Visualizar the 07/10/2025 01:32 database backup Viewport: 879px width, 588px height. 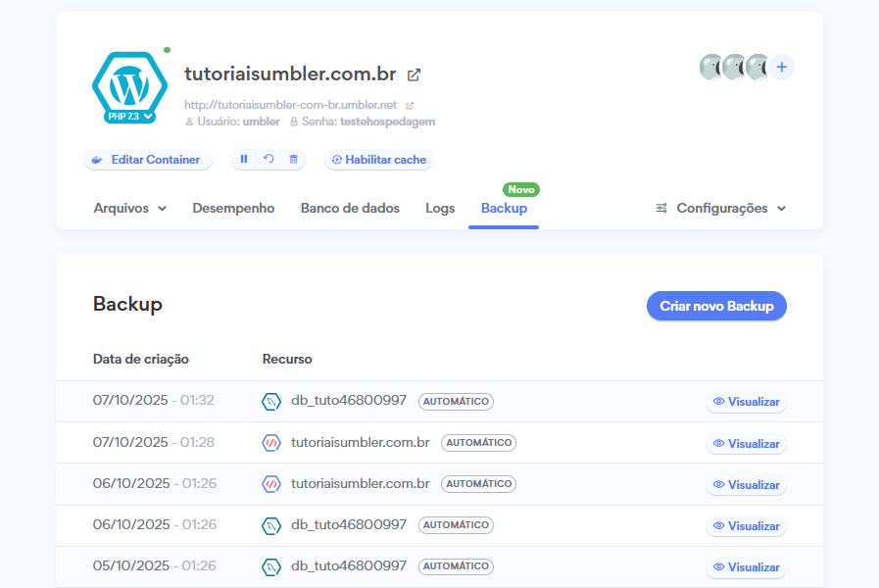[x=746, y=402]
